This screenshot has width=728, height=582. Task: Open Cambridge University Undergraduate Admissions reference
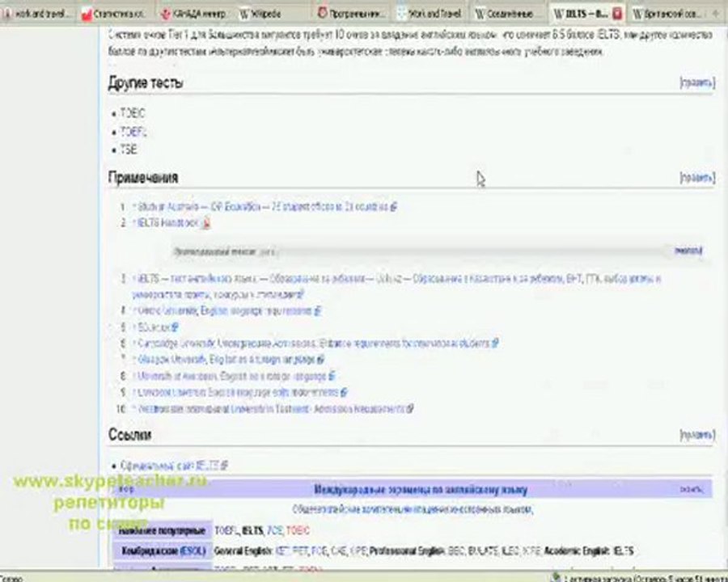click(x=313, y=344)
